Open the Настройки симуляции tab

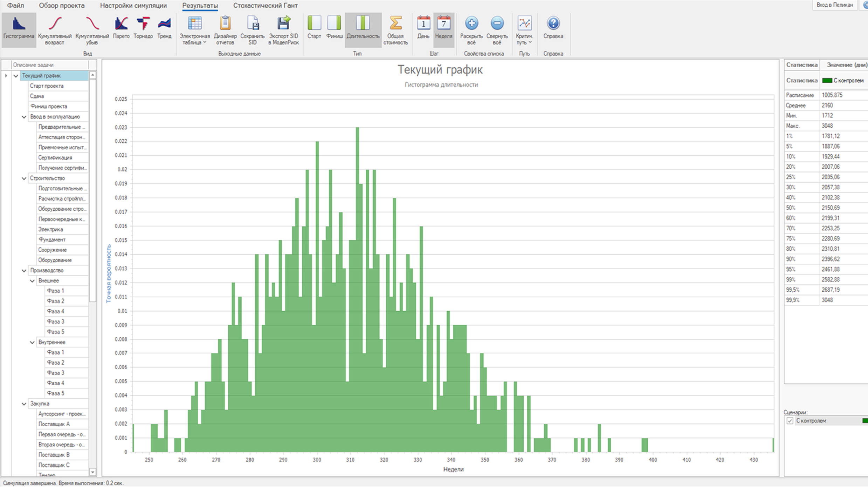[x=133, y=6]
